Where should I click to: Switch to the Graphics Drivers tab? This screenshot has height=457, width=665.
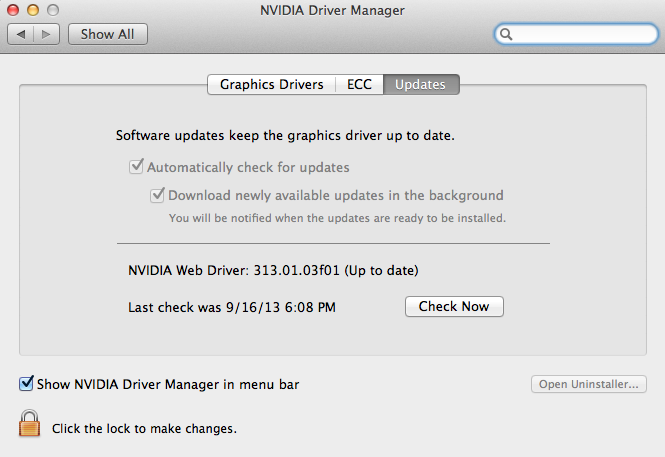tap(271, 84)
